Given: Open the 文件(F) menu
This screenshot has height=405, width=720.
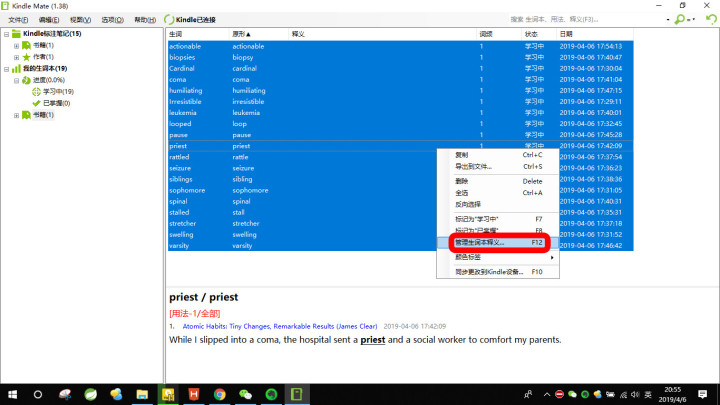Looking at the screenshot, I should pos(18,20).
